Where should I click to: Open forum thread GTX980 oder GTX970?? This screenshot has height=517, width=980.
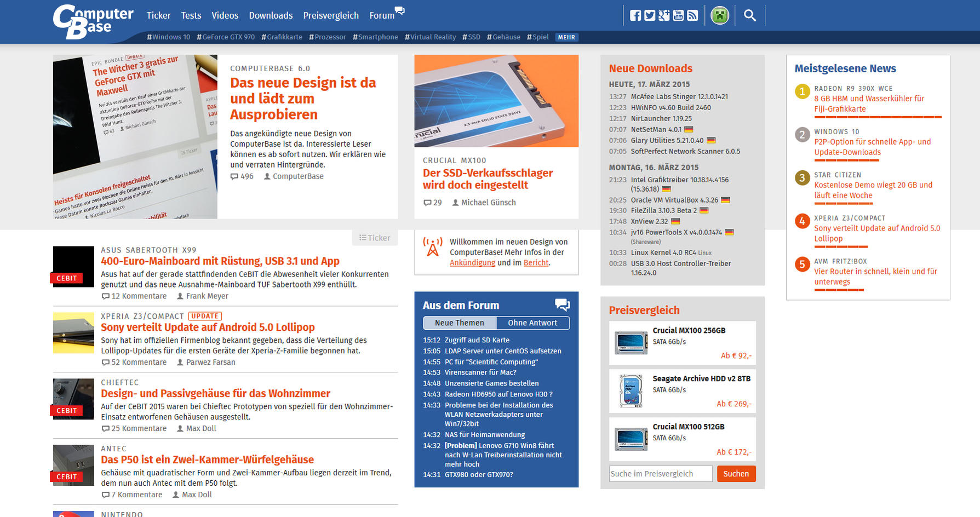pos(479,475)
